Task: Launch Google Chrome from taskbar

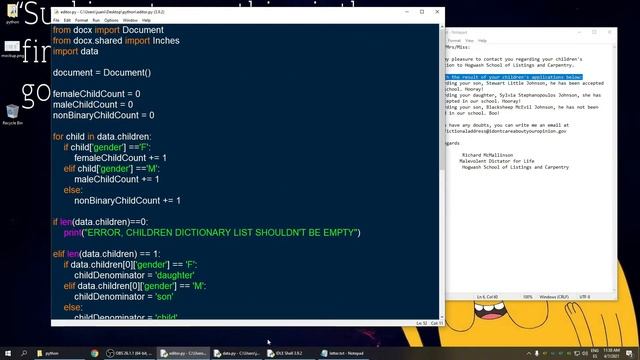Action: tap(95, 353)
